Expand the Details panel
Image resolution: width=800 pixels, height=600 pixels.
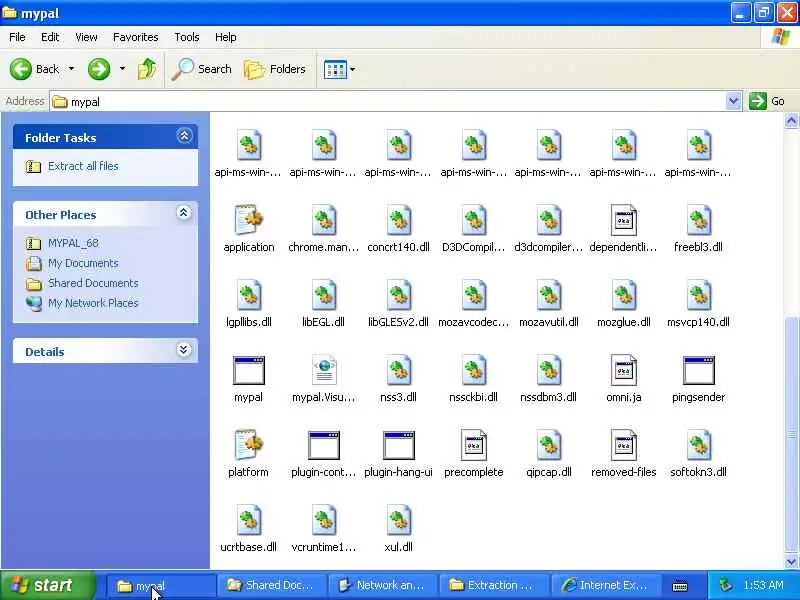click(184, 349)
